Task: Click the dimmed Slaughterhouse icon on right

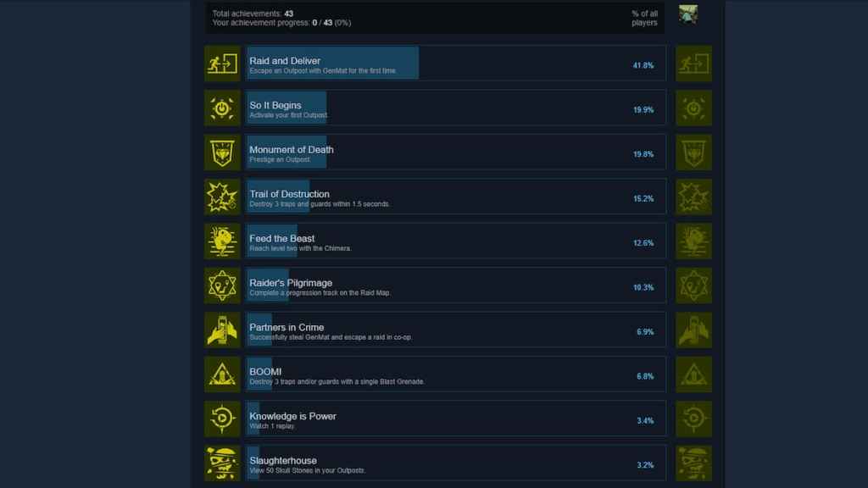Action: (693, 463)
